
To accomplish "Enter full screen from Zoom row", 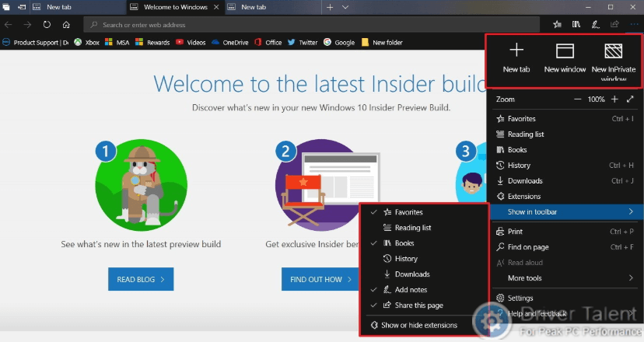I will point(631,99).
